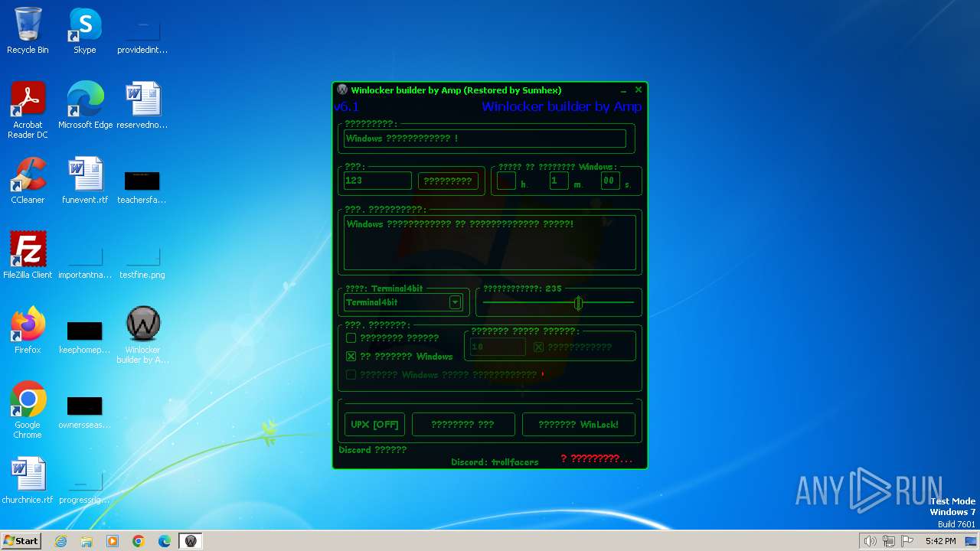Click the button next to the 123 field

[448, 181]
